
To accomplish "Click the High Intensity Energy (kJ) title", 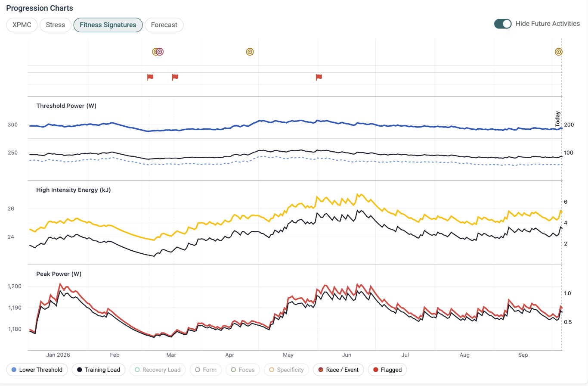I will [74, 190].
